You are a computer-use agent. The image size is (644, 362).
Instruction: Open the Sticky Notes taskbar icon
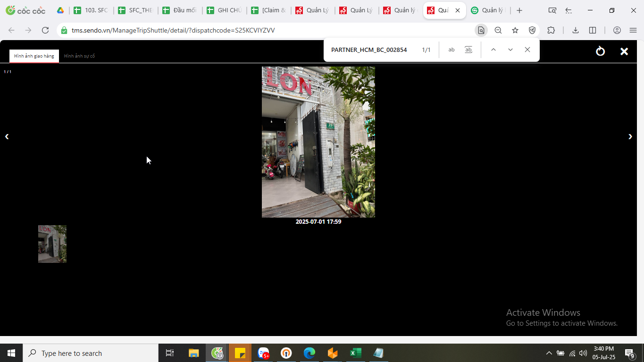(x=240, y=353)
